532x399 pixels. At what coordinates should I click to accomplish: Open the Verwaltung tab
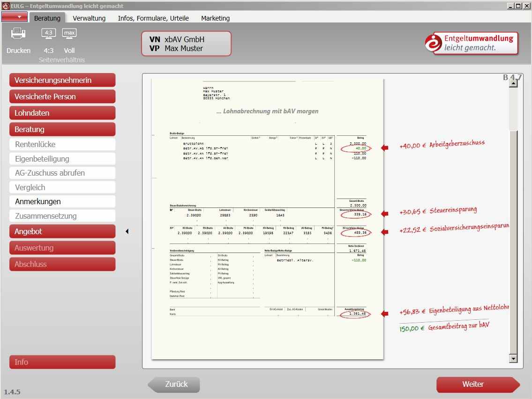tap(89, 18)
